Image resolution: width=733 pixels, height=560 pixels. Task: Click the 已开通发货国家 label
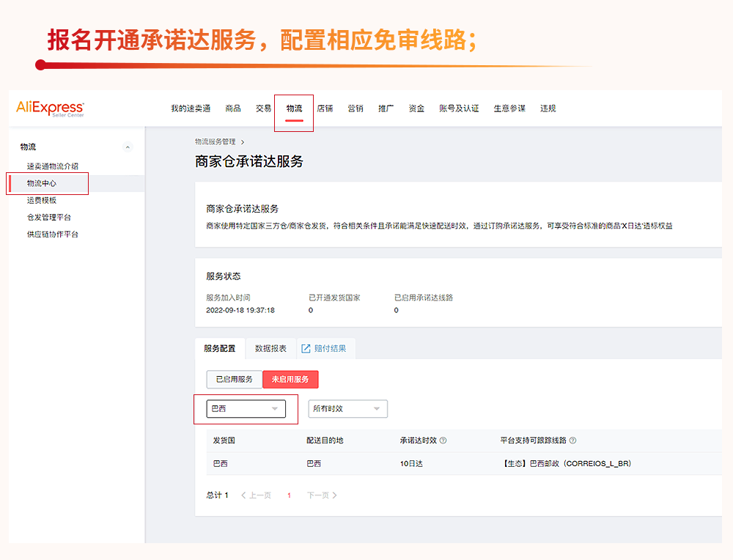(x=334, y=298)
